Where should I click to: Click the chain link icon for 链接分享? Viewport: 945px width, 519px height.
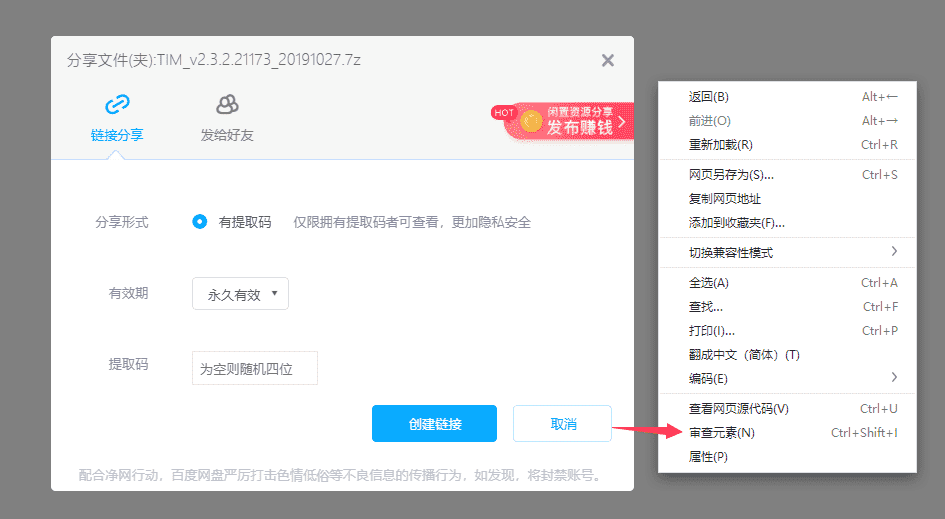coord(117,104)
